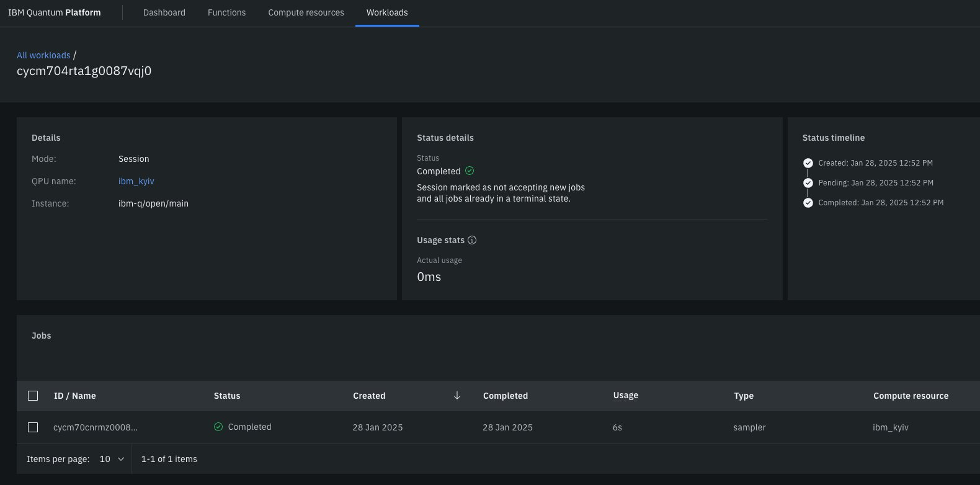
Task: Click the Status details heading
Action: 445,138
